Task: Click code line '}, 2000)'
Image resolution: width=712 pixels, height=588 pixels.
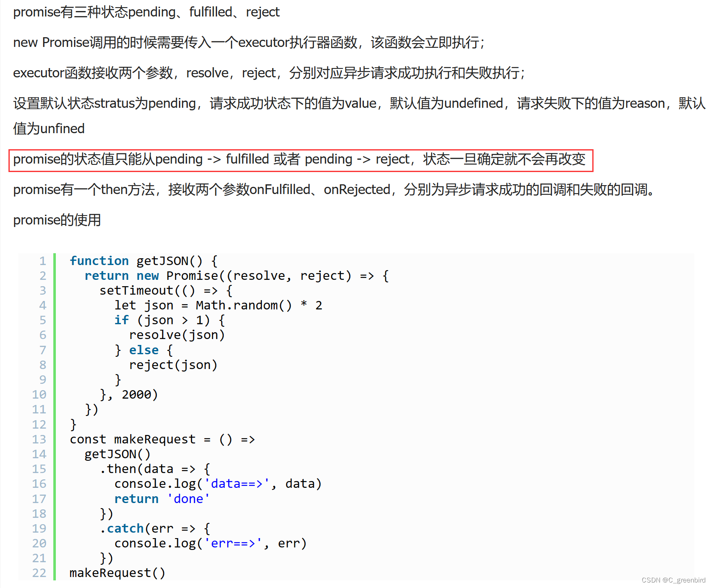Action: click(x=129, y=394)
